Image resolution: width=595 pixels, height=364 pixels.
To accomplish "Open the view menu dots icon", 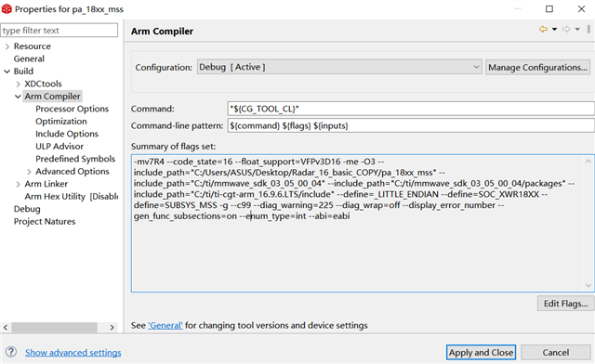I will click(588, 29).
